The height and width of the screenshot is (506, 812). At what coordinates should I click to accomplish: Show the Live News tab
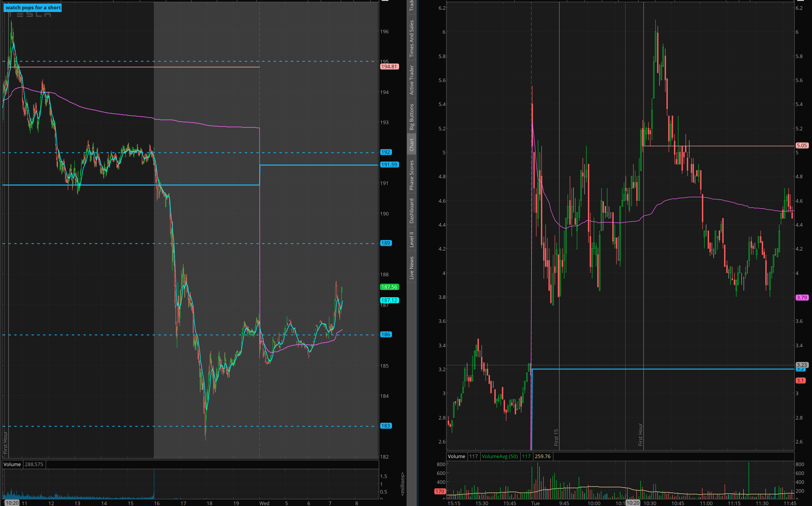coord(412,267)
